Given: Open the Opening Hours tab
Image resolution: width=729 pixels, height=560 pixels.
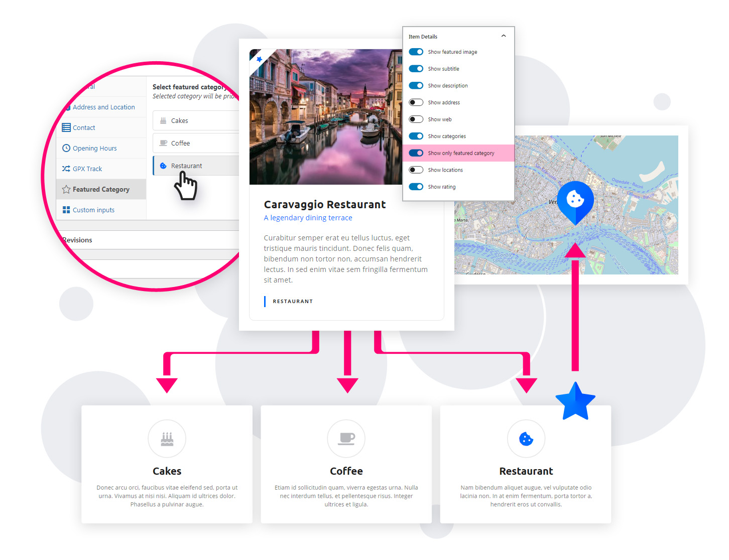Looking at the screenshot, I should tap(101, 148).
